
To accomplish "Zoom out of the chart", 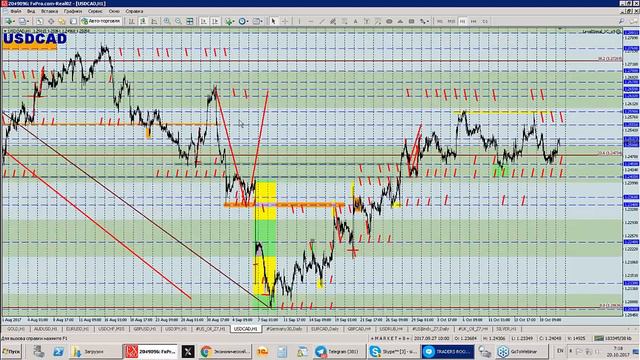I will coord(178,21).
